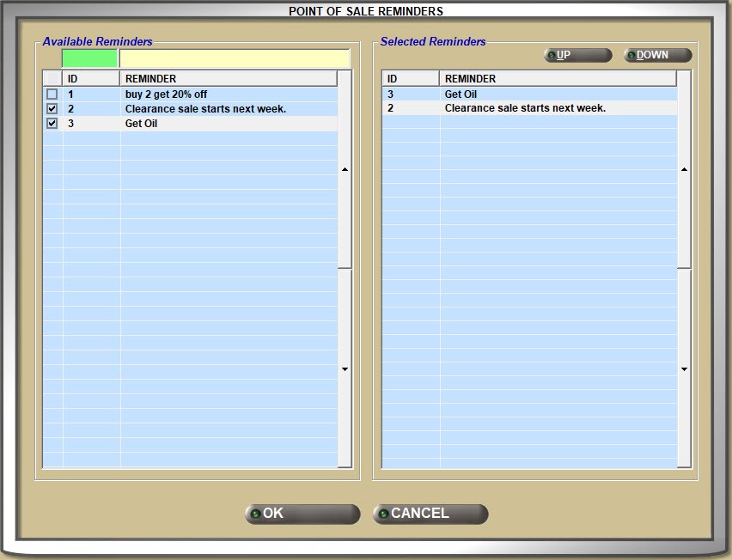Click the CANCEL button

[x=430, y=514]
